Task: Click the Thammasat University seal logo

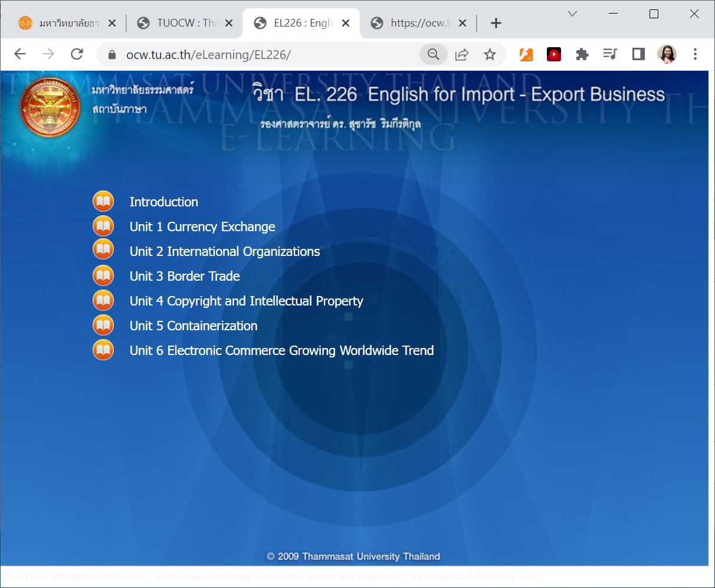Action: click(x=50, y=107)
